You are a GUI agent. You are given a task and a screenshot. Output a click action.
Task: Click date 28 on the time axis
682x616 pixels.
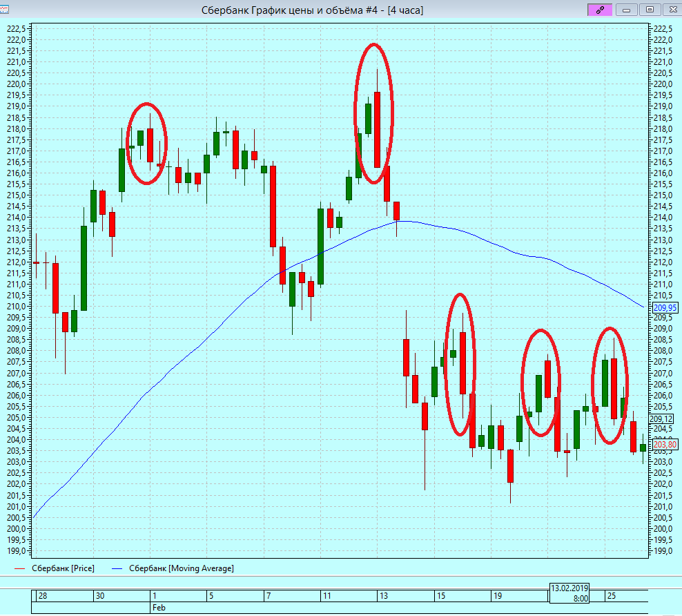[x=43, y=596]
